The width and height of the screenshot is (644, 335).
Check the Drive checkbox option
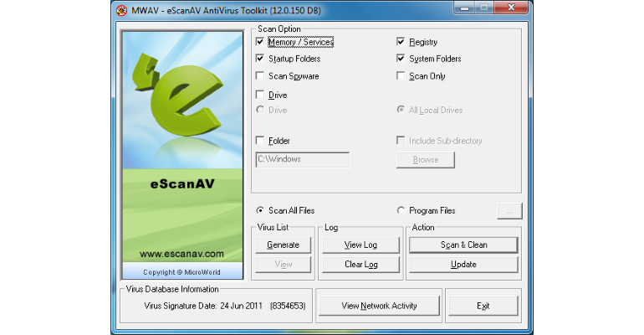tap(259, 95)
